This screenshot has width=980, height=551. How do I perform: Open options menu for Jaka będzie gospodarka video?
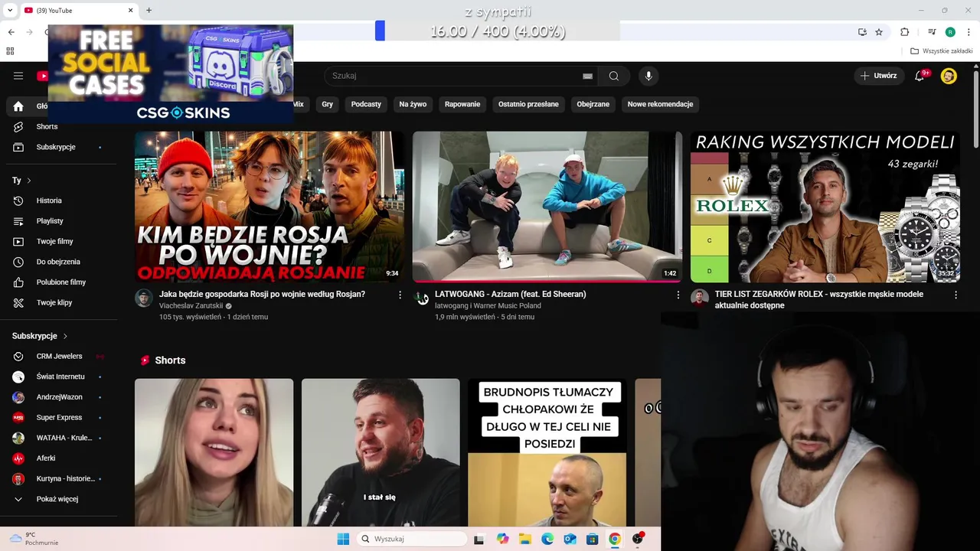coord(400,295)
